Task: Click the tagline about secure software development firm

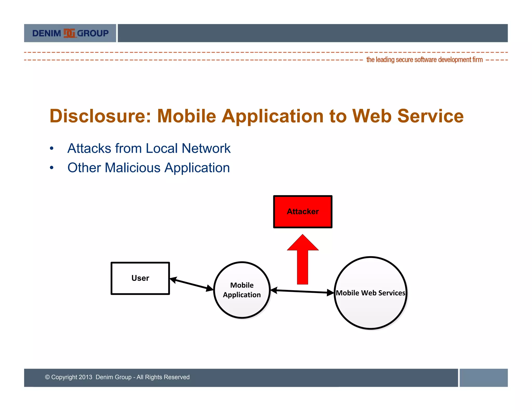Action: [x=424, y=60]
